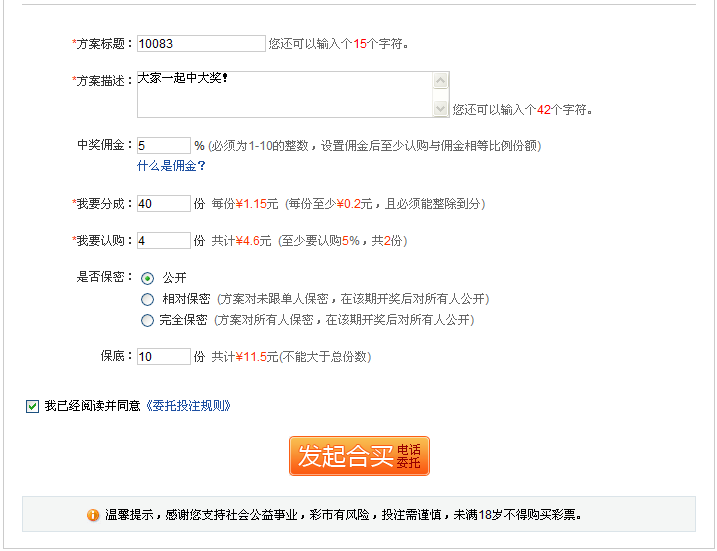The width and height of the screenshot is (717, 551).
Task: Click the 保底 guarantee shares input field
Action: coord(163,357)
